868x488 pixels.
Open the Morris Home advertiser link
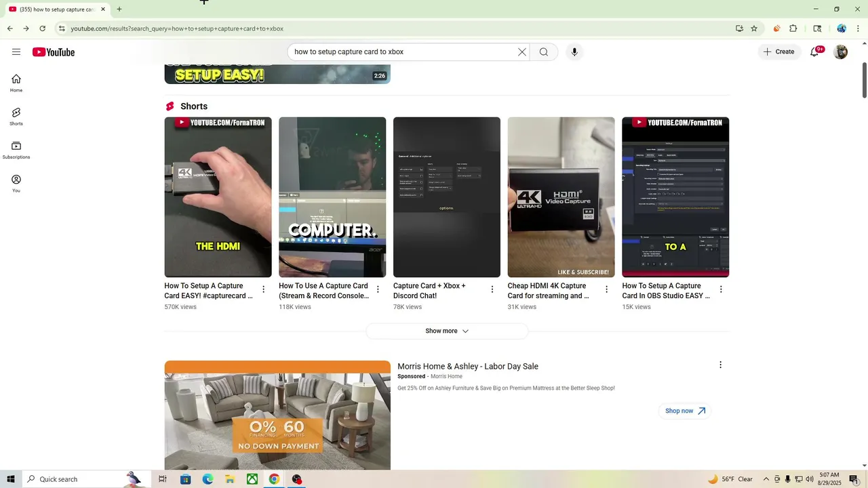[446, 376]
